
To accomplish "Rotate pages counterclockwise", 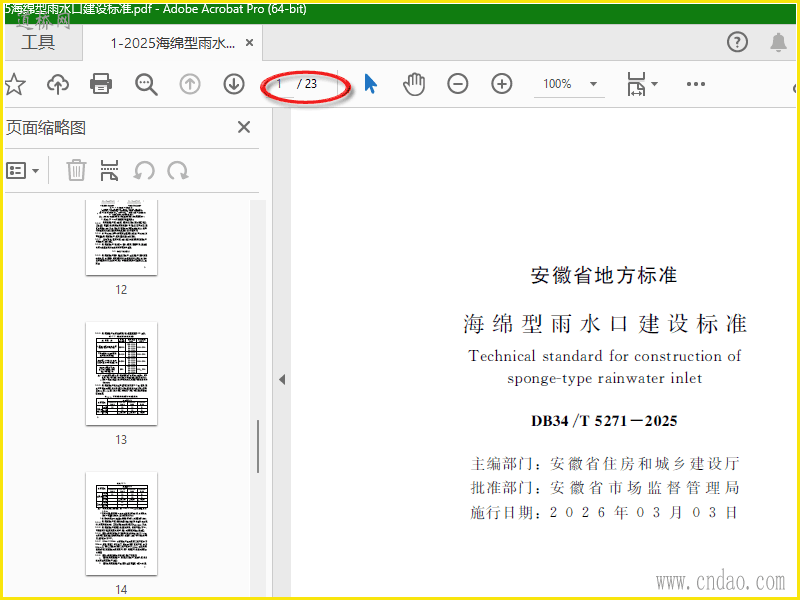I will [144, 170].
